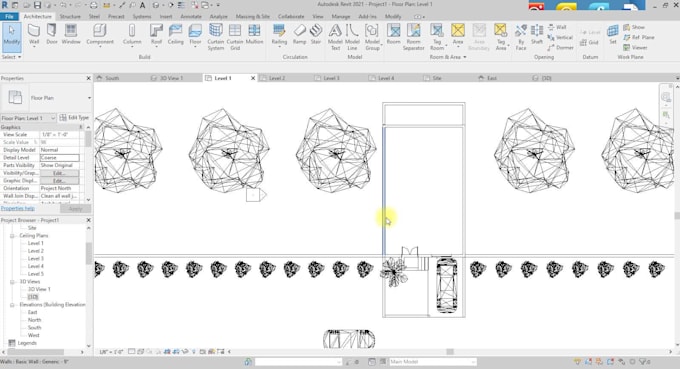
Task: Switch to the Structure ribbon tab
Action: point(70,16)
